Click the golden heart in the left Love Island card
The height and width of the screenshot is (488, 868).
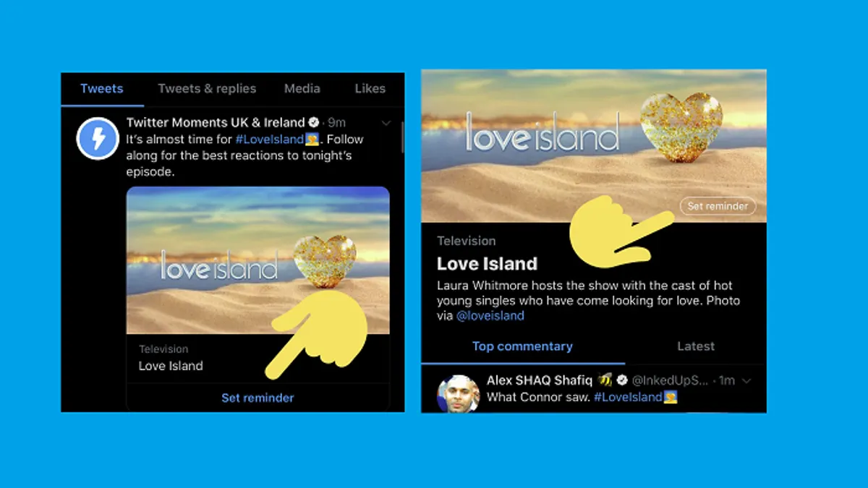point(325,262)
